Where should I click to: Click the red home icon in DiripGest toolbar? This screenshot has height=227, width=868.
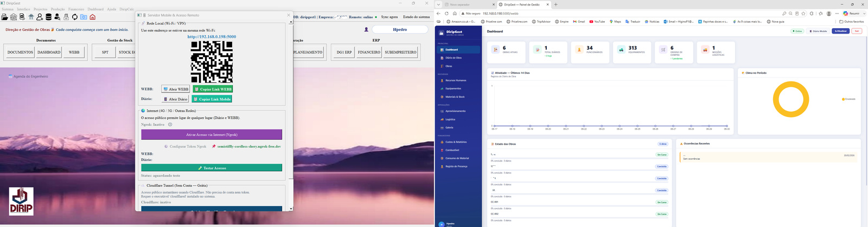point(92,17)
